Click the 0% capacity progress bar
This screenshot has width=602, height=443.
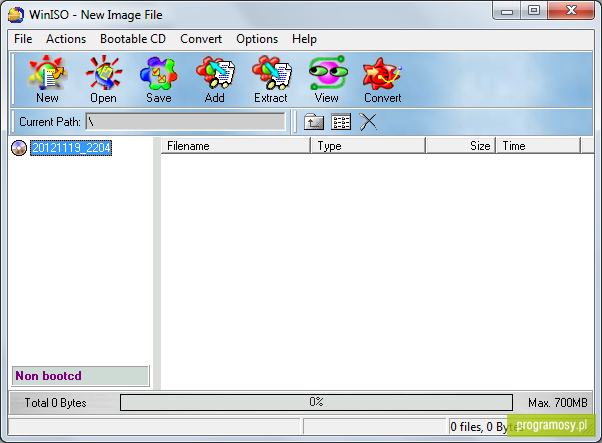316,402
